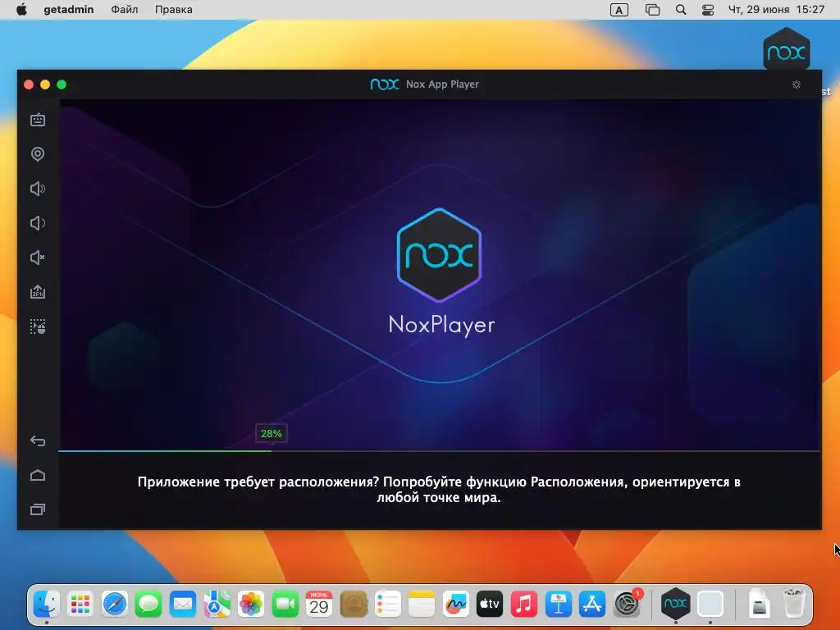Open Photos from the Dock
The width and height of the screenshot is (840, 630).
pyautogui.click(x=251, y=605)
